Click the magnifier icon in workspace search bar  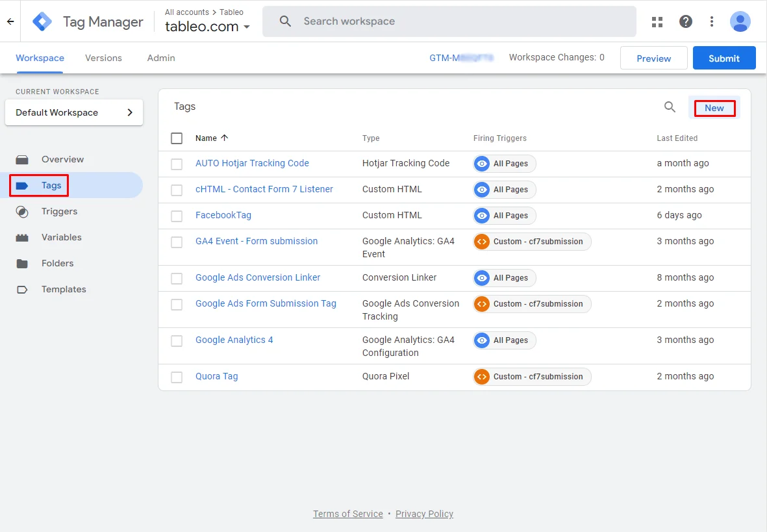(285, 21)
